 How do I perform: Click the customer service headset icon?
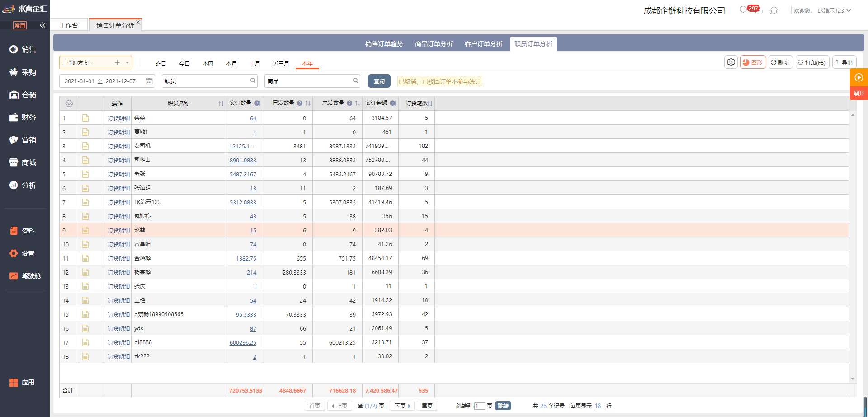[774, 10]
